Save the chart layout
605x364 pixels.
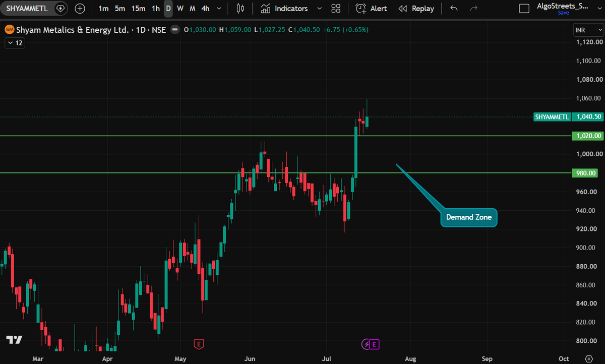point(563,13)
